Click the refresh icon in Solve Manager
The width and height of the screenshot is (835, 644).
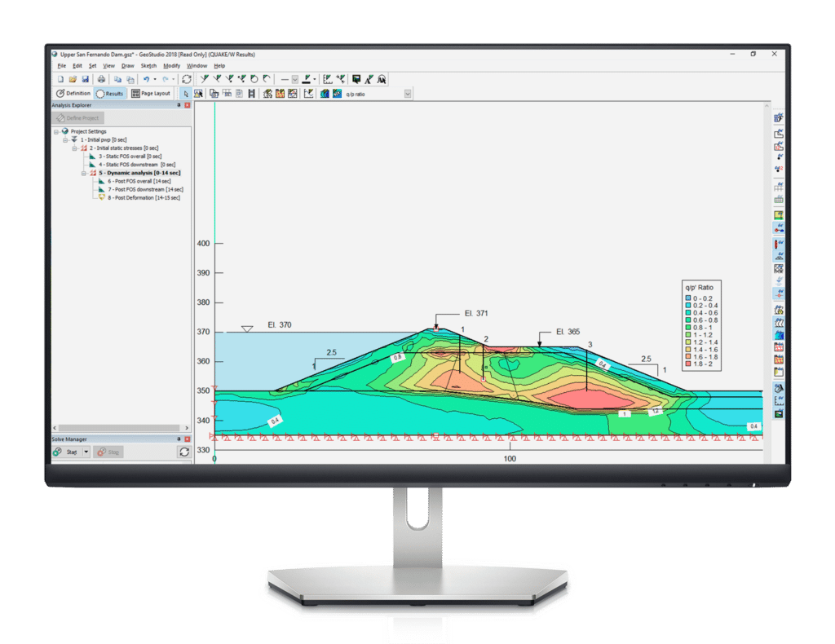pos(184,452)
